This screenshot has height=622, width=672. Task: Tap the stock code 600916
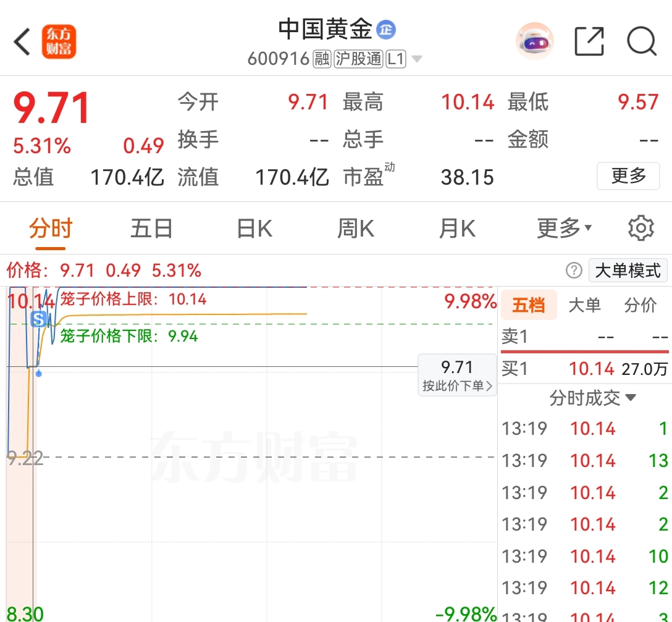(279, 59)
